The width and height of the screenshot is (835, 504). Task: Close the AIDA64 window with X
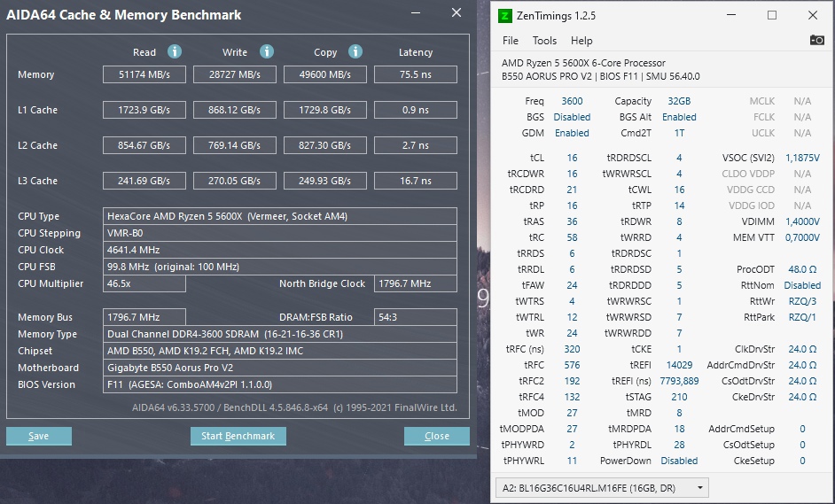point(457,12)
